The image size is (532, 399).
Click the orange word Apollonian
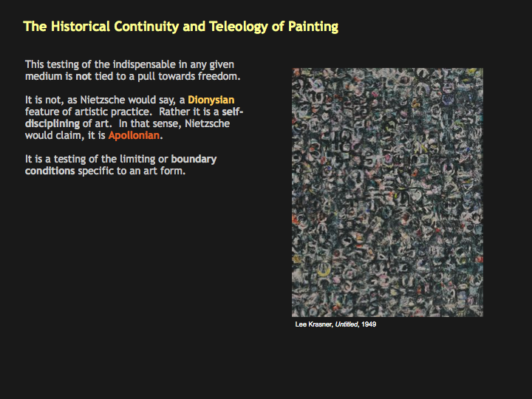(134, 135)
